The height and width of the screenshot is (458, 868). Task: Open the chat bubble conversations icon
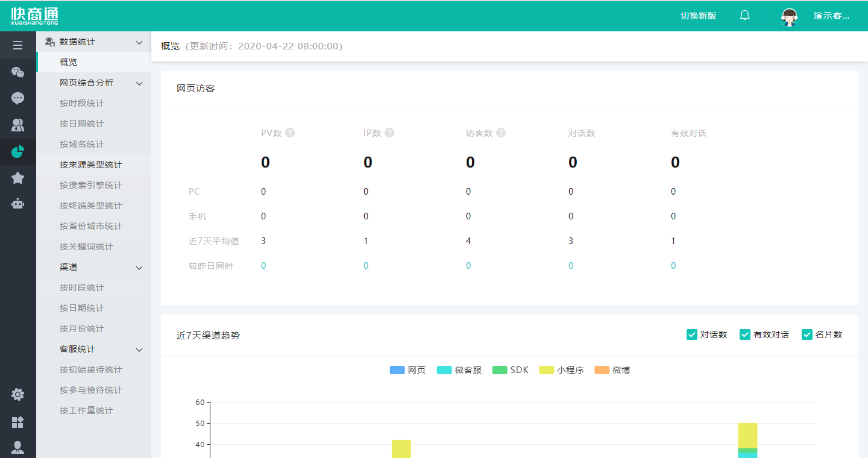(18, 98)
